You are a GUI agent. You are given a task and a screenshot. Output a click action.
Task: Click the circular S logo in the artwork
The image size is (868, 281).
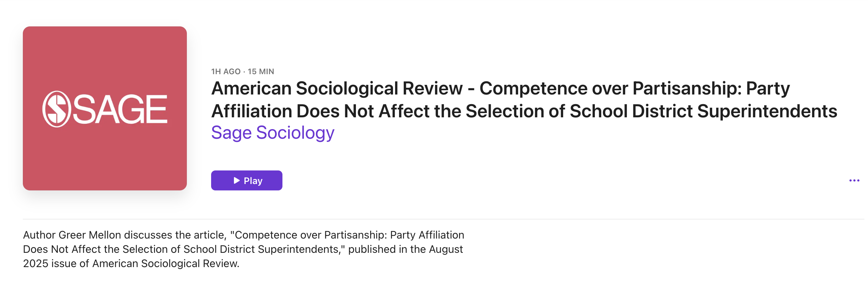tap(56, 109)
